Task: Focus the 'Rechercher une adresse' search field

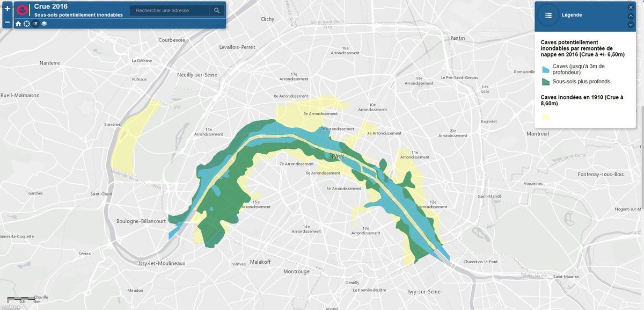Action: tap(170, 11)
